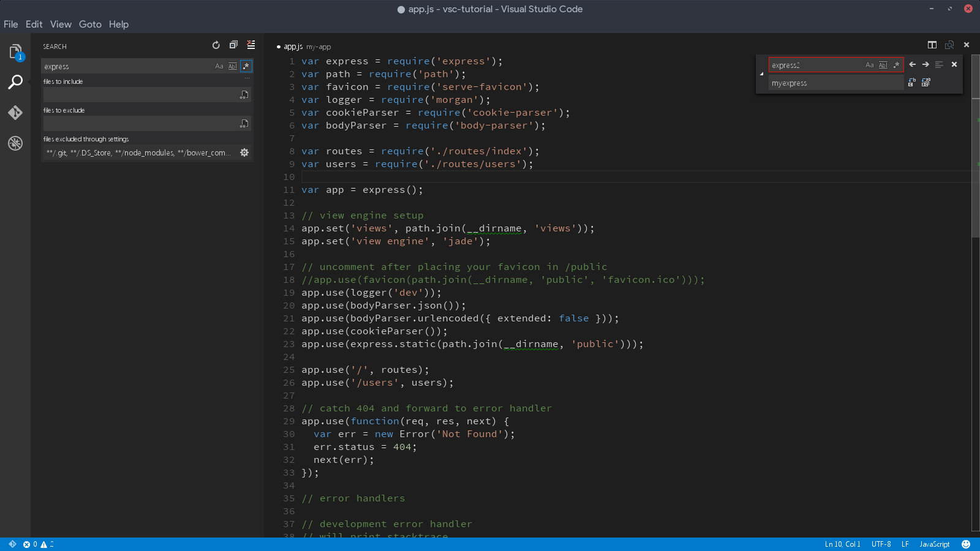This screenshot has height=551, width=980.
Task: Click 'cookieParser' variable on line 5
Action: 362,113
